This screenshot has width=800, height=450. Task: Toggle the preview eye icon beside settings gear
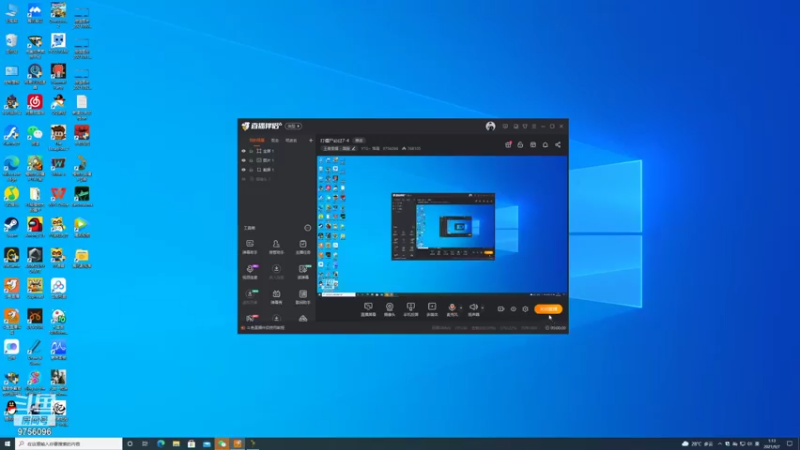pos(513,309)
